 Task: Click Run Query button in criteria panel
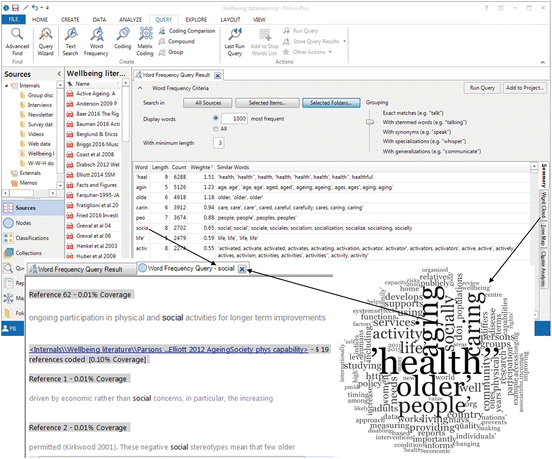(482, 88)
